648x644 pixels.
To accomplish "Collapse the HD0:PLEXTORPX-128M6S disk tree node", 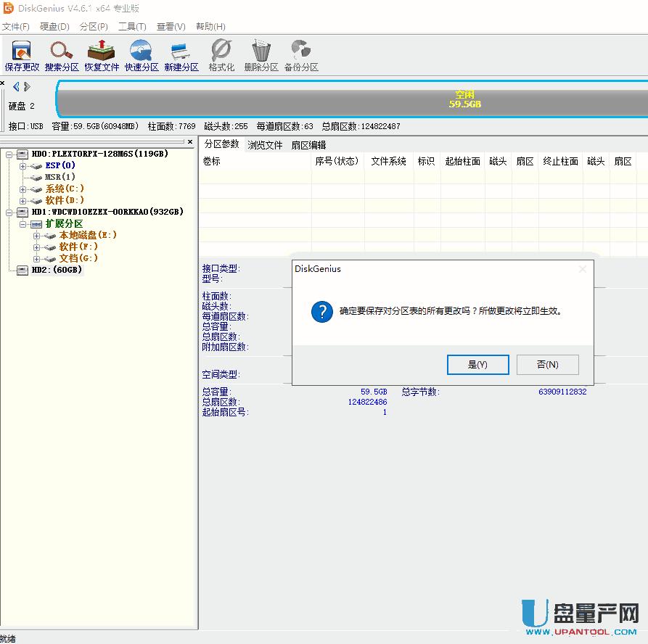I will click(9, 154).
